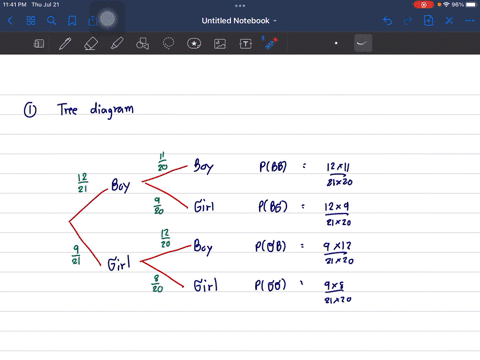This screenshot has width=480, height=360.
Task: Tap the screen recording indicator
Action: click(x=424, y=5)
